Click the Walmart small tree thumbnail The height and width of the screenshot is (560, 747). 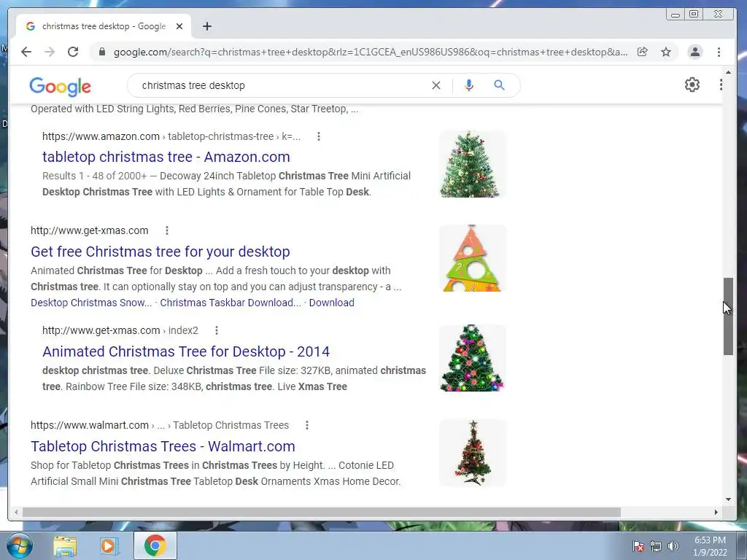point(472,453)
